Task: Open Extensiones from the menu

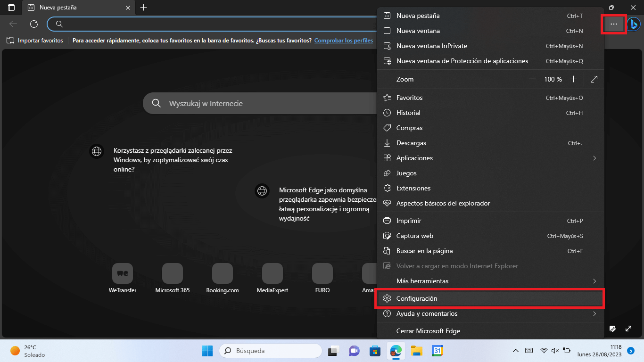Action: [490, 188]
